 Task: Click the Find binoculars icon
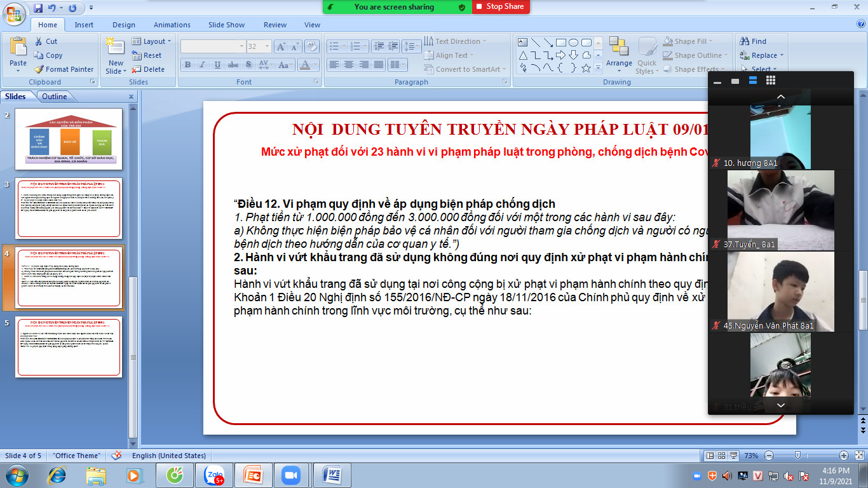[x=744, y=41]
